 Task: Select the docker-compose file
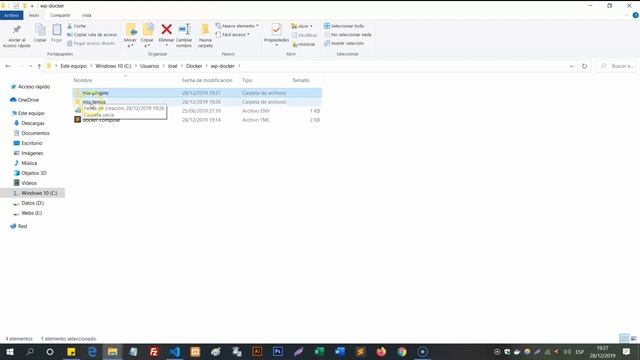[x=101, y=120]
